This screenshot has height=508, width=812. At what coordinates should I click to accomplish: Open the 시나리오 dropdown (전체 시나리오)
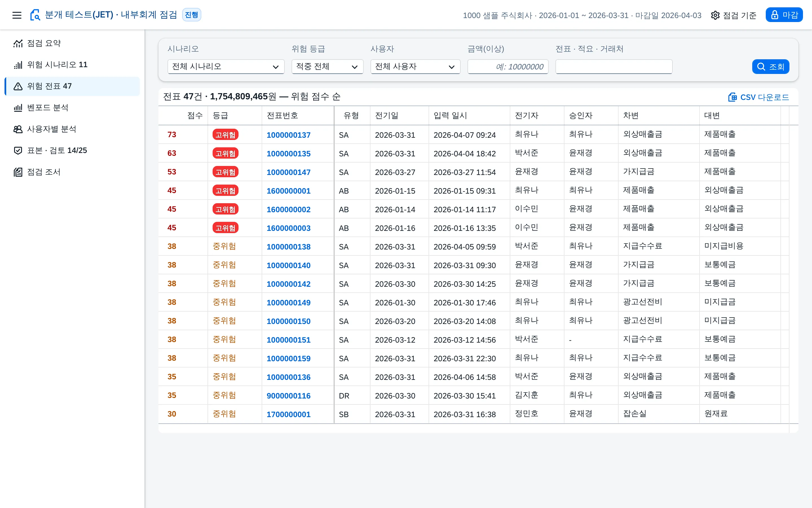click(x=226, y=67)
